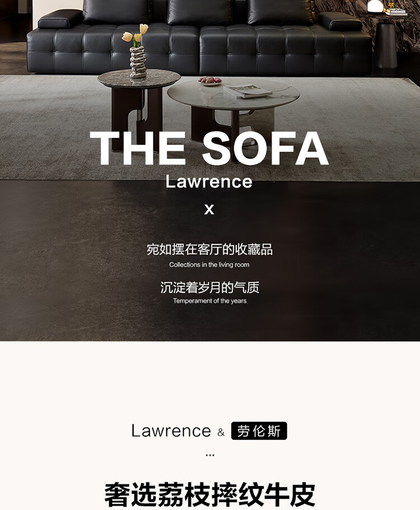Click the Lawrence subtitle under THE SOFA
This screenshot has height=510, width=420.
(x=209, y=181)
